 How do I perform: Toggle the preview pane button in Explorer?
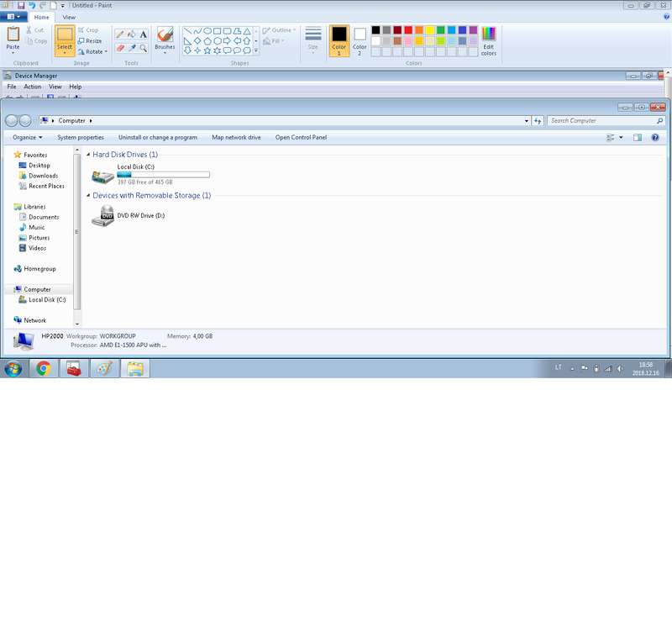coord(637,137)
